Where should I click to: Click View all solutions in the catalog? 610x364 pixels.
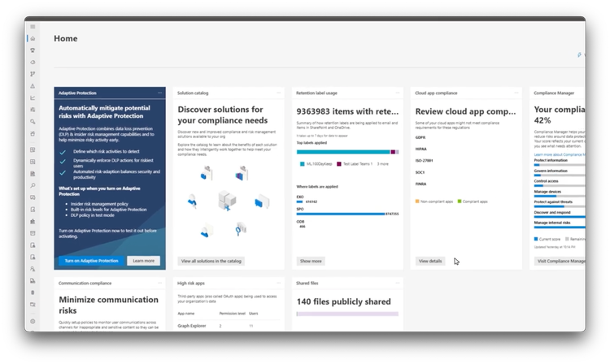[x=211, y=261]
